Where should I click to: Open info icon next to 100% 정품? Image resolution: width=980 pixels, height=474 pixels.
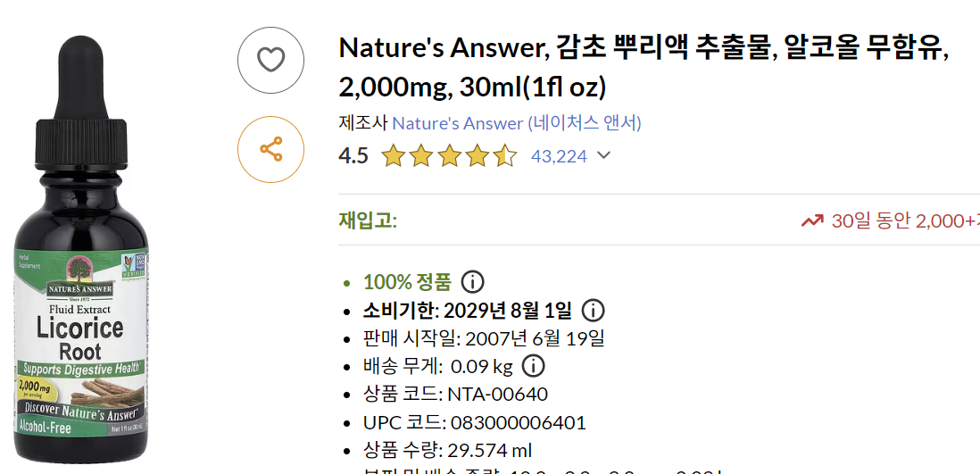pos(472,282)
